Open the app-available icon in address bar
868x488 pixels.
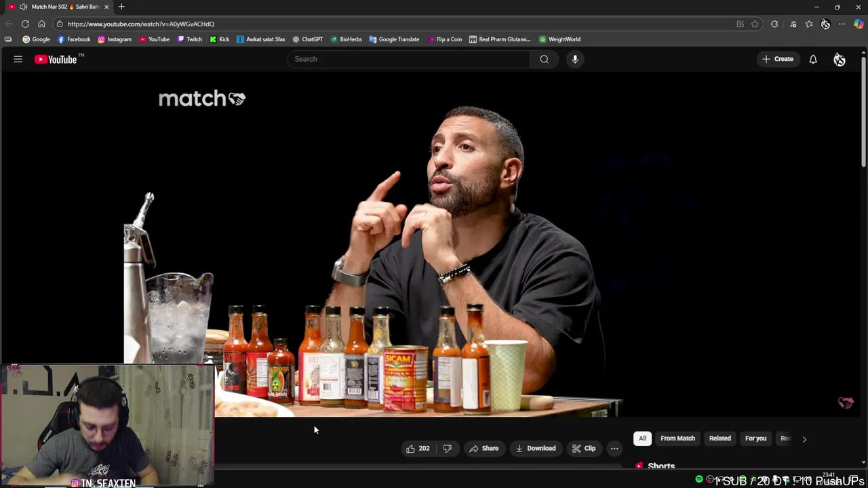(x=740, y=24)
